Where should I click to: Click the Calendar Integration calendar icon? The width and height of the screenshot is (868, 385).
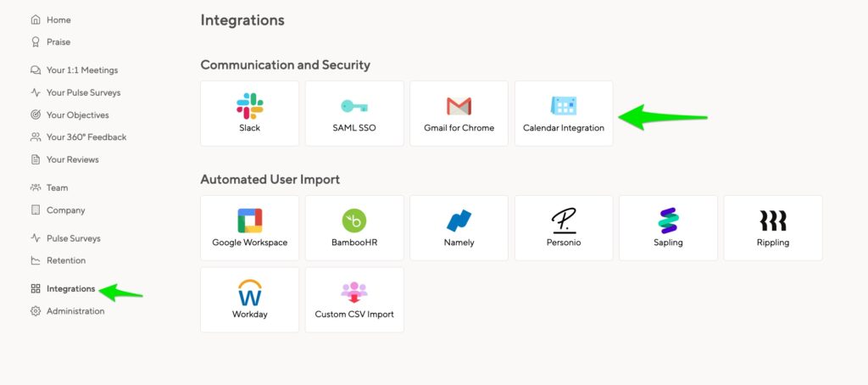(564, 105)
